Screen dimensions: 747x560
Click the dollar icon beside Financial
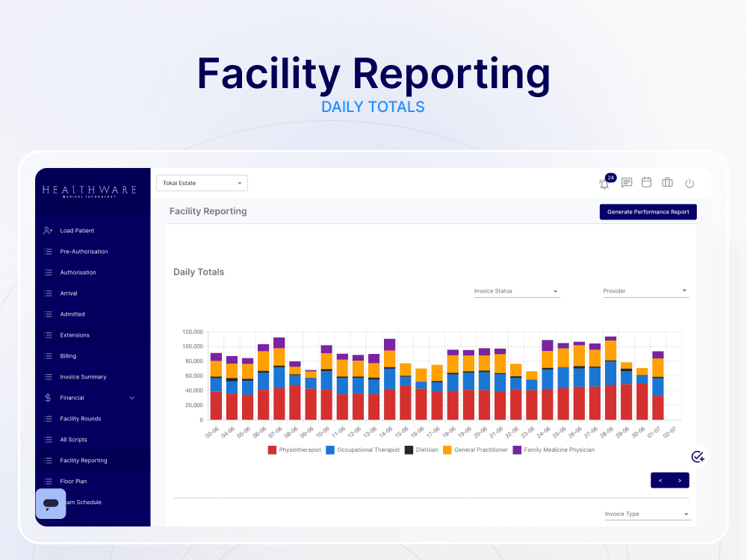coord(48,398)
